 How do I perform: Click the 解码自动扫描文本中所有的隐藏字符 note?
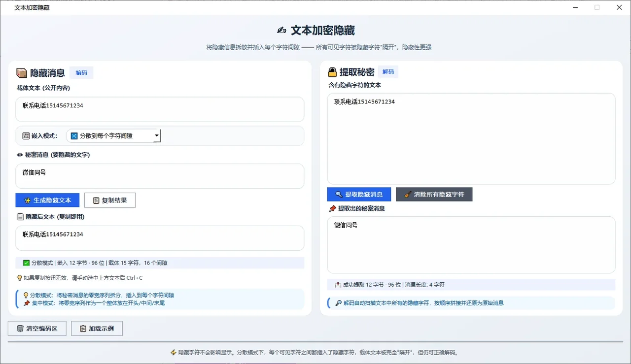click(423, 303)
